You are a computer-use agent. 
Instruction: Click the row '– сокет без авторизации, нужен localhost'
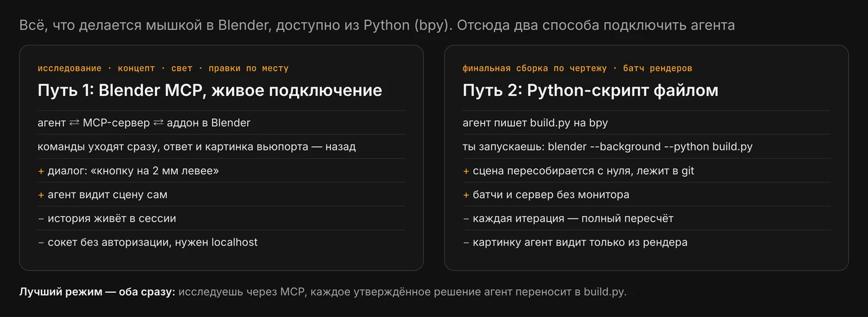[221, 242]
